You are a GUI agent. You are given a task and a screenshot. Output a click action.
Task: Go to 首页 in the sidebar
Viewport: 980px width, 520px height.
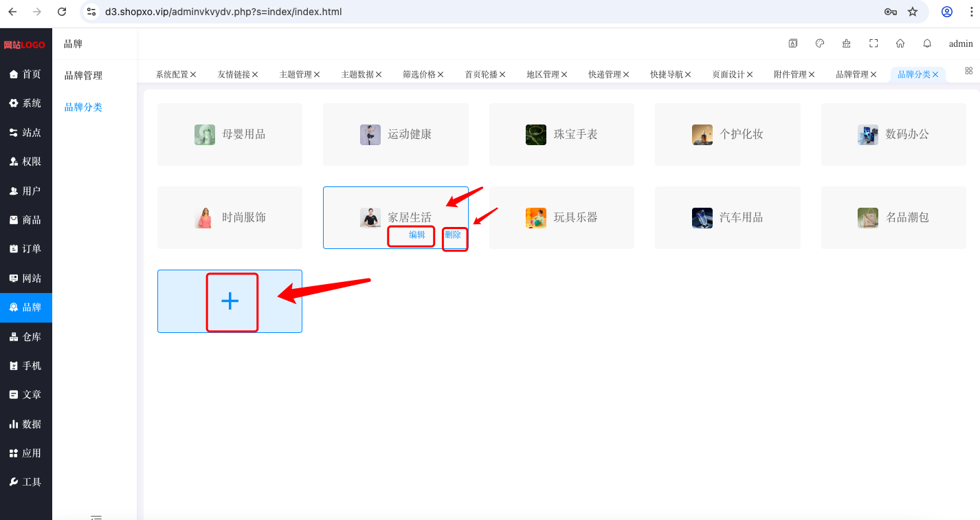click(26, 74)
